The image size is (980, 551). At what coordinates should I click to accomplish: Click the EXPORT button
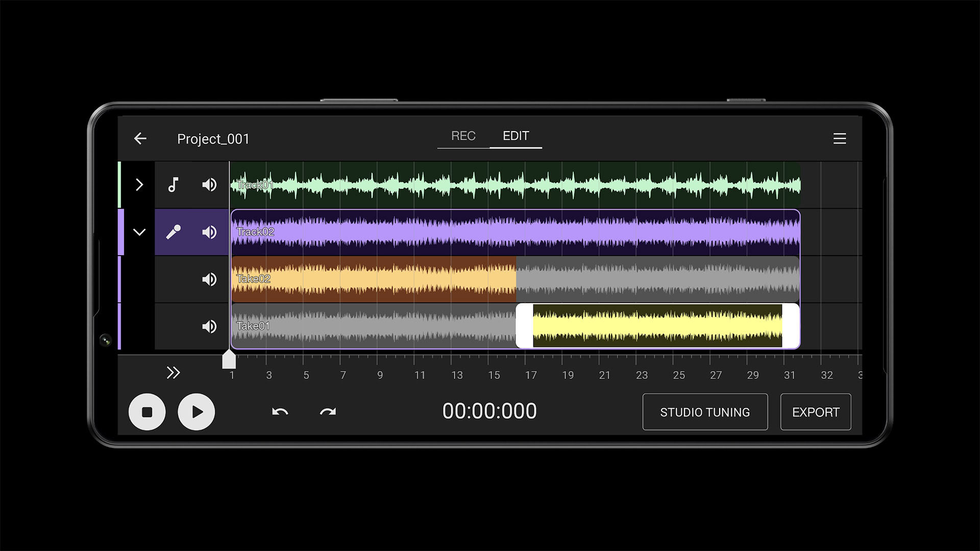point(815,411)
